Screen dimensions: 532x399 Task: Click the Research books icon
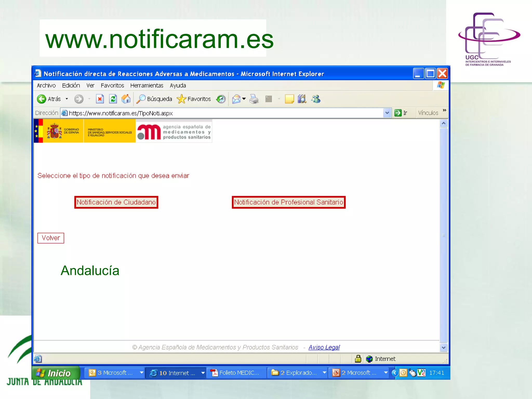pos(302,99)
